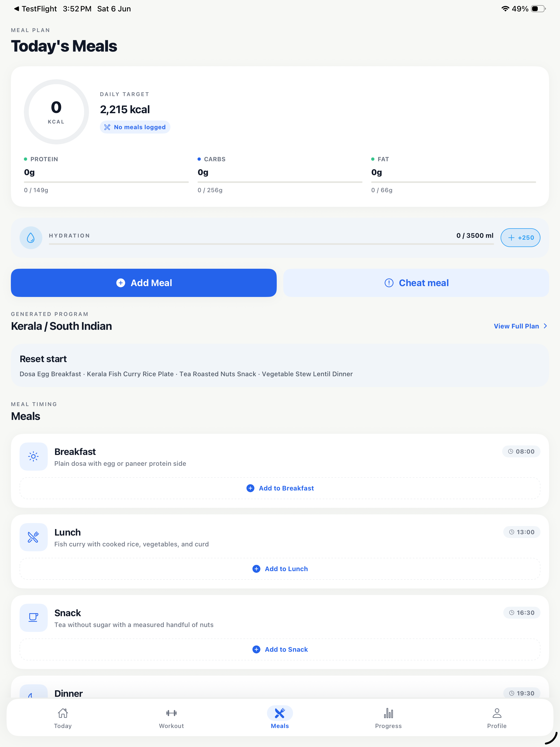
Task: Tap the Cheat meal button
Action: coord(416,283)
